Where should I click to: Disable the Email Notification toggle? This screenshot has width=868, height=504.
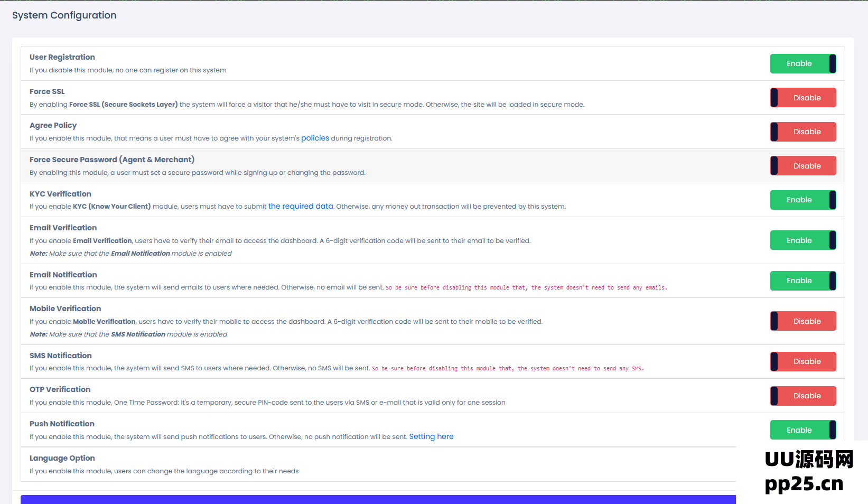point(802,281)
